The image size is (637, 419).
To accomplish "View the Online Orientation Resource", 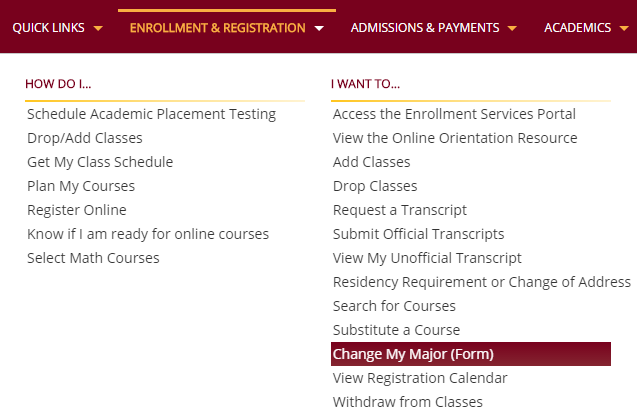I will tap(455, 138).
